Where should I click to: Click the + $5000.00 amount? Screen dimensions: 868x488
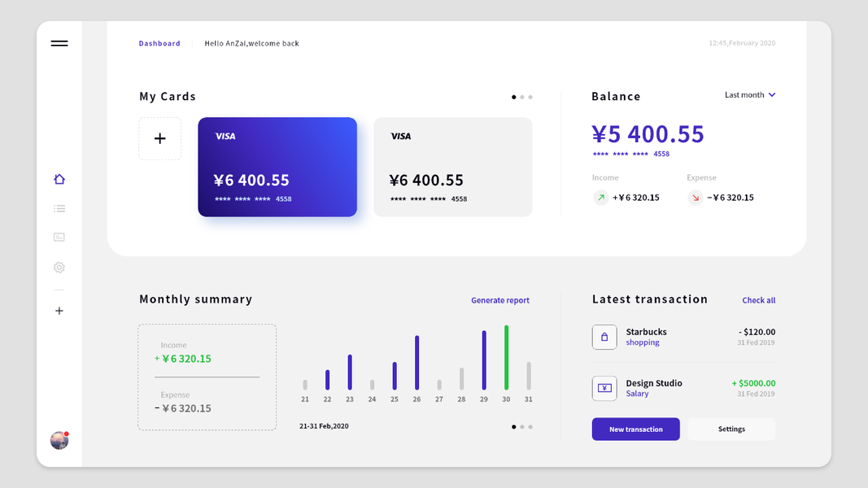[x=753, y=383]
